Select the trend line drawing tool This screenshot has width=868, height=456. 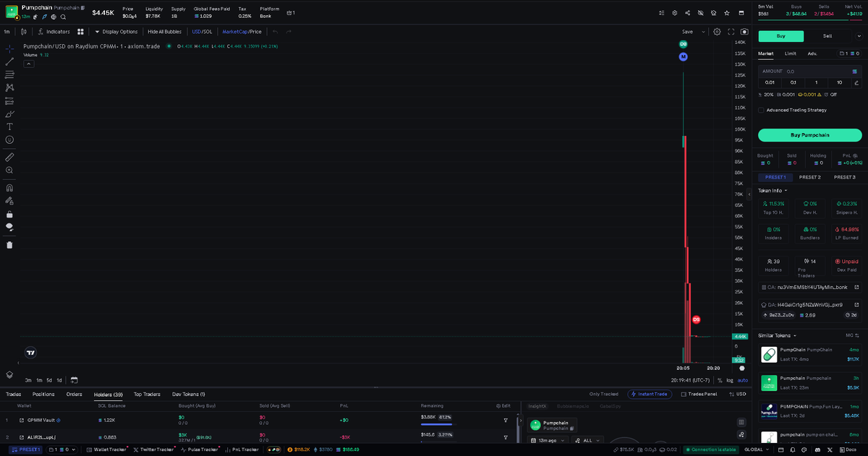tap(9, 61)
